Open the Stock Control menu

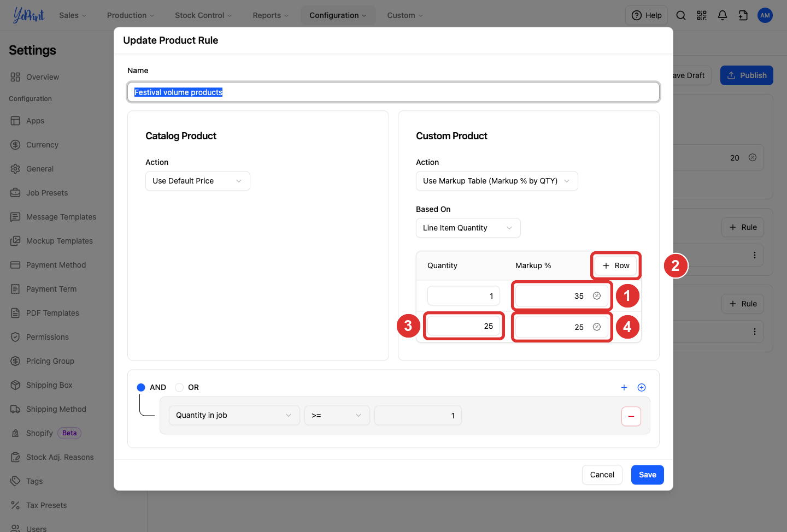203,15
